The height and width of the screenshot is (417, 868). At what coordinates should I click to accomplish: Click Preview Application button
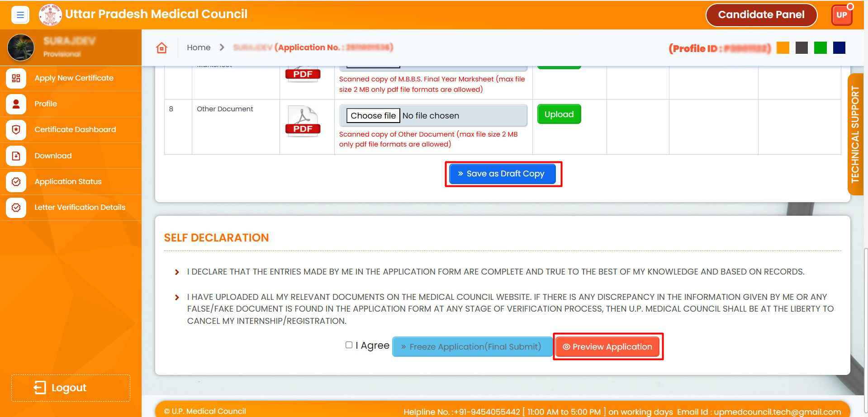607,347
